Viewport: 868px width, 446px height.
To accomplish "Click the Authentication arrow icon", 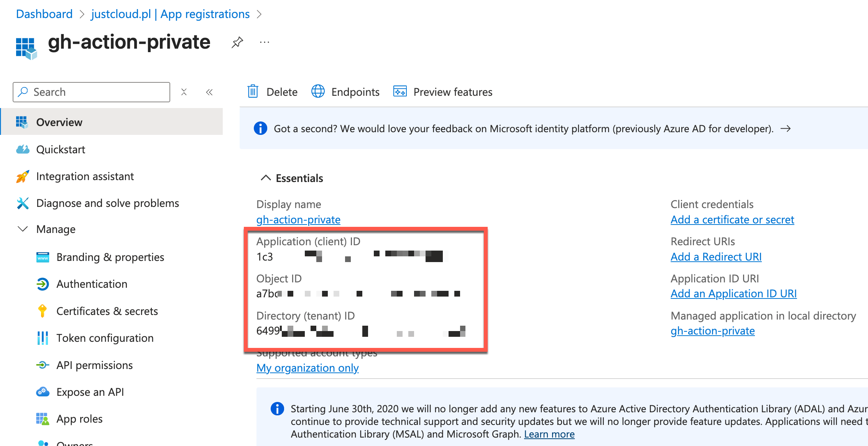I will pyautogui.click(x=43, y=284).
